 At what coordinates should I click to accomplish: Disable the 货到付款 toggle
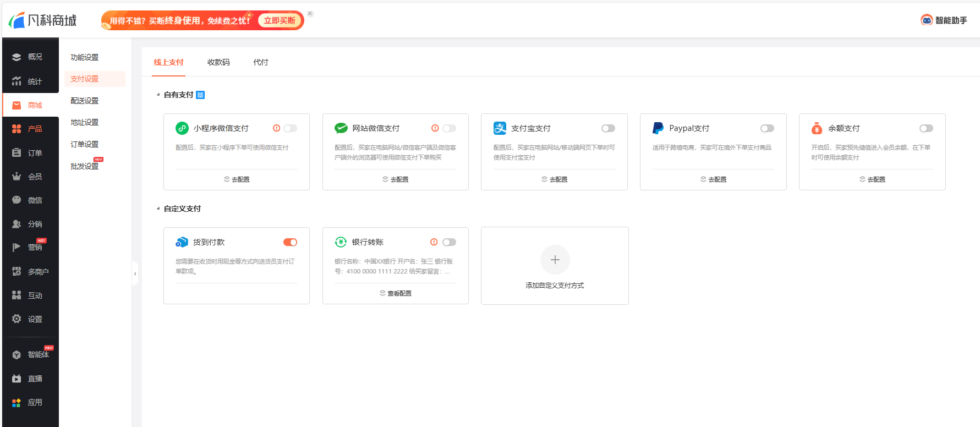(290, 242)
